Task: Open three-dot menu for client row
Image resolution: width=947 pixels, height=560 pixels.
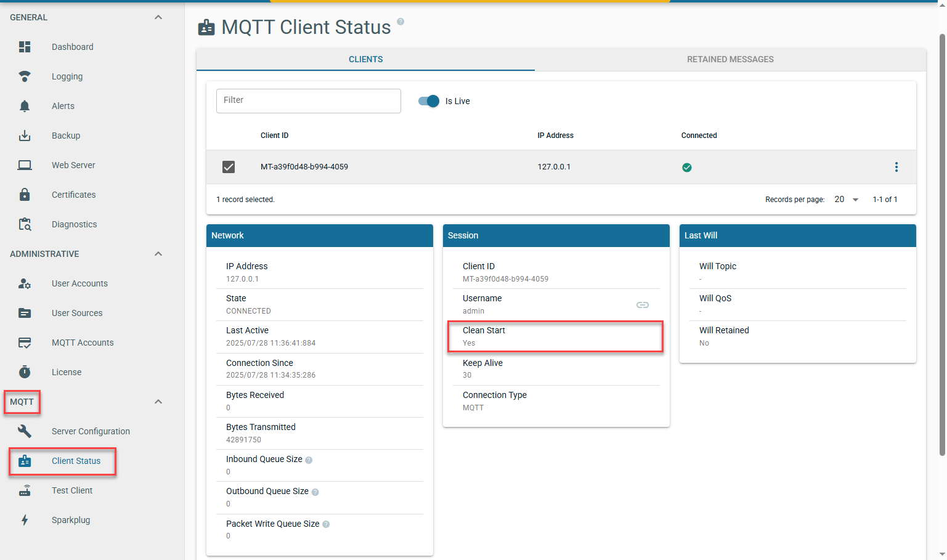Action: [x=896, y=167]
